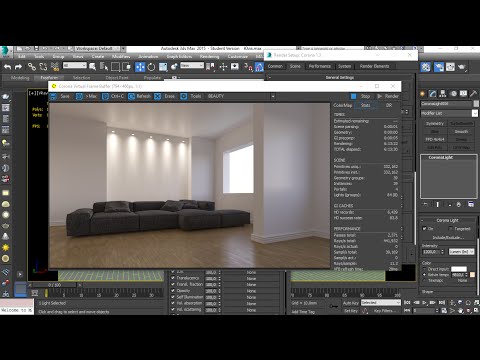This screenshot has height=360, width=480.
Task: Click the Select and Place tool icon
Action: tap(174, 67)
